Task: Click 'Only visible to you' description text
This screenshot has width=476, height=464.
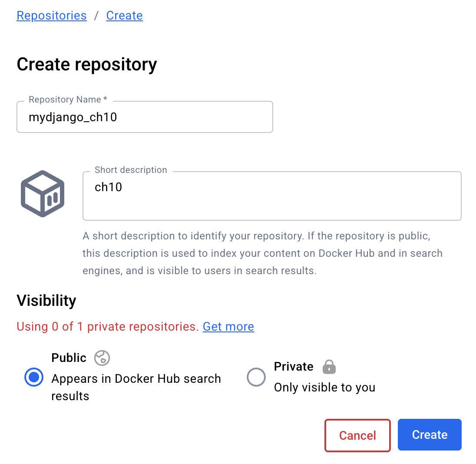Action: click(x=324, y=388)
